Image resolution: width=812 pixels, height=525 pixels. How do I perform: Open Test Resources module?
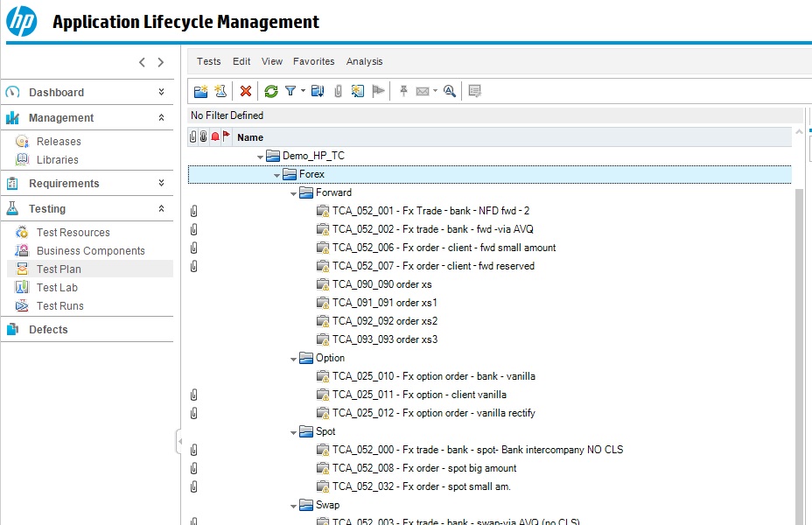tap(73, 233)
